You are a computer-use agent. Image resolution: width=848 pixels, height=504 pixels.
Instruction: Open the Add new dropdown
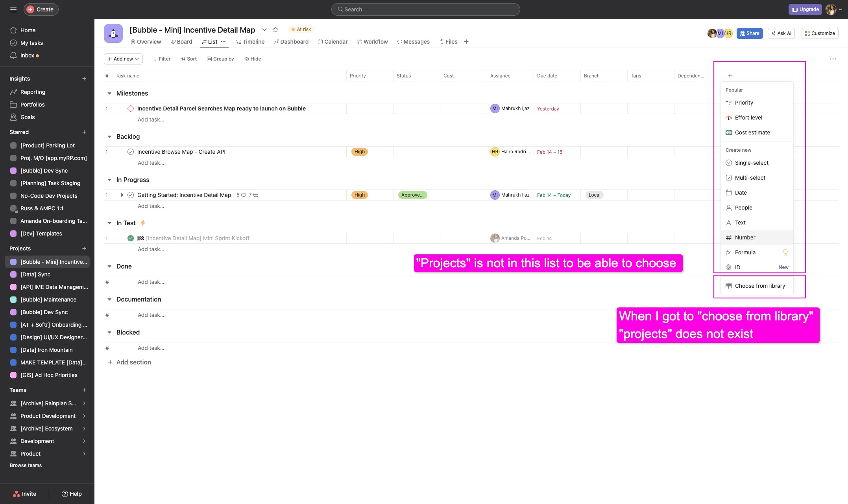123,59
